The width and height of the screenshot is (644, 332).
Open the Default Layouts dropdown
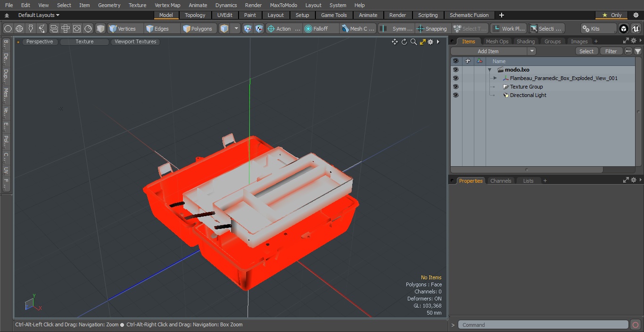(x=39, y=15)
